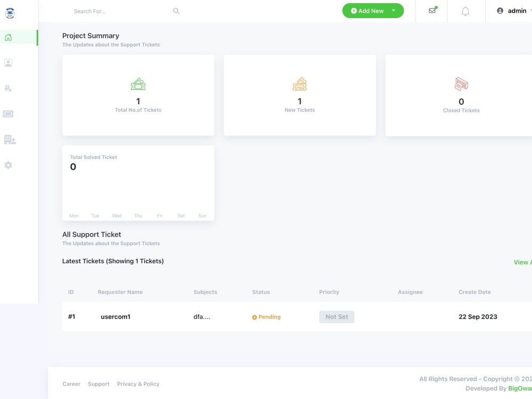Open the New Tickets summary card

click(300, 95)
